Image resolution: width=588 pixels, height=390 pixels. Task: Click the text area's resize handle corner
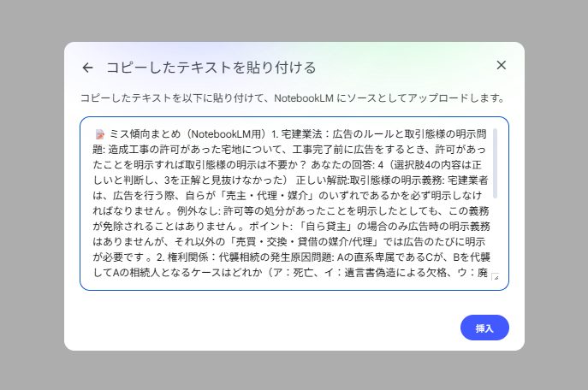tap(495, 277)
